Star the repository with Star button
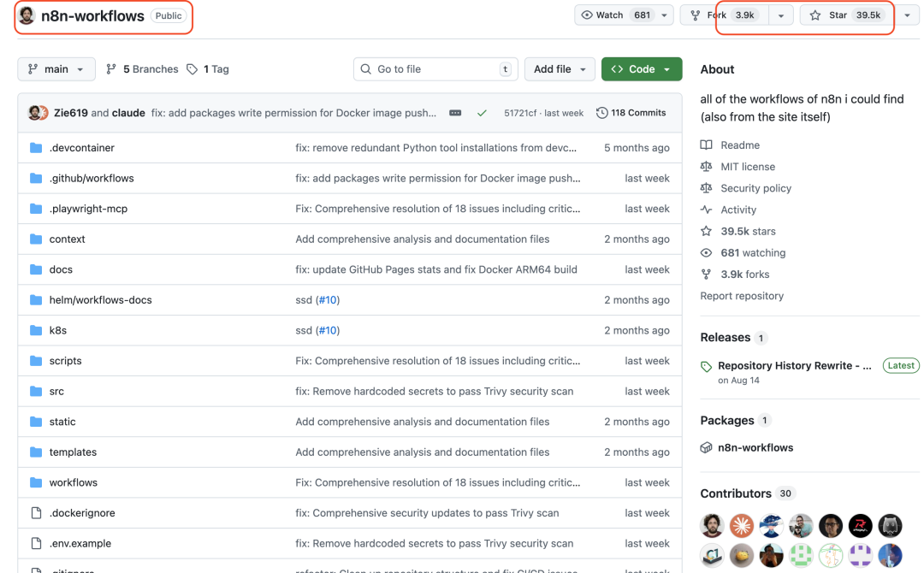The width and height of the screenshot is (924, 573). pos(846,15)
